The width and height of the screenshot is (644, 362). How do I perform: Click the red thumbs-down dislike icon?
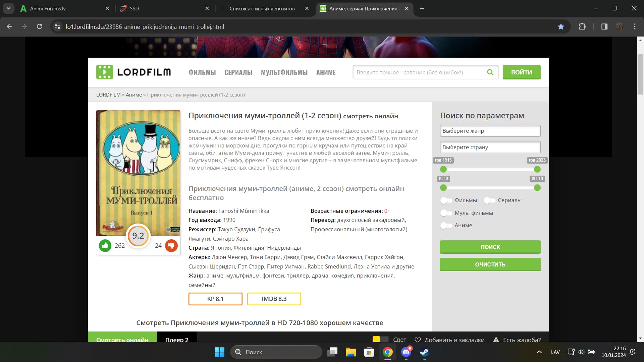pyautogui.click(x=171, y=246)
